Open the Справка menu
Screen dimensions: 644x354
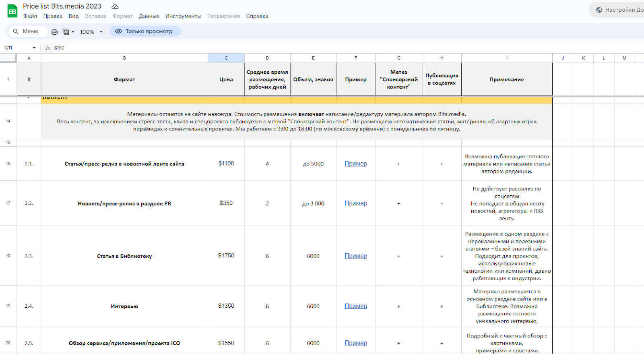(x=257, y=16)
